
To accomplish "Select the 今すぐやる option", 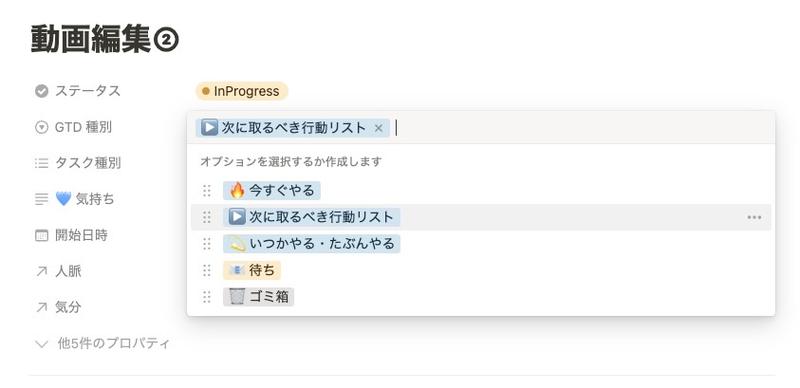I will pyautogui.click(x=271, y=190).
